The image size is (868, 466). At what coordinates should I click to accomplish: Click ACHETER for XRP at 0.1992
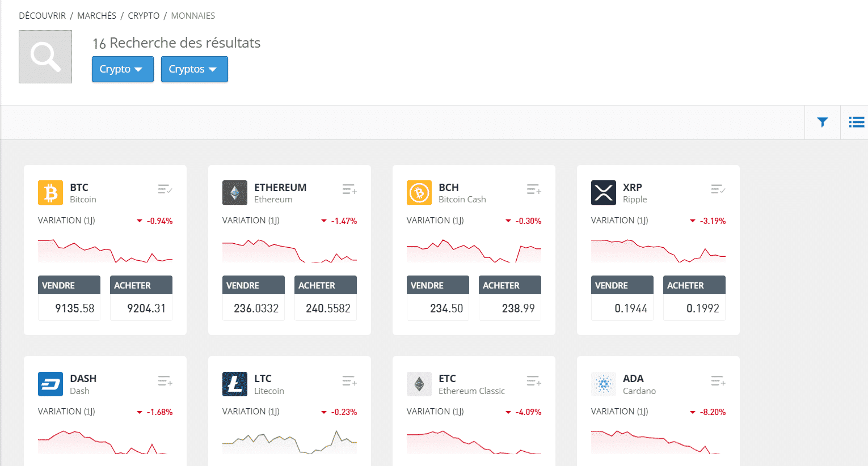(x=694, y=298)
